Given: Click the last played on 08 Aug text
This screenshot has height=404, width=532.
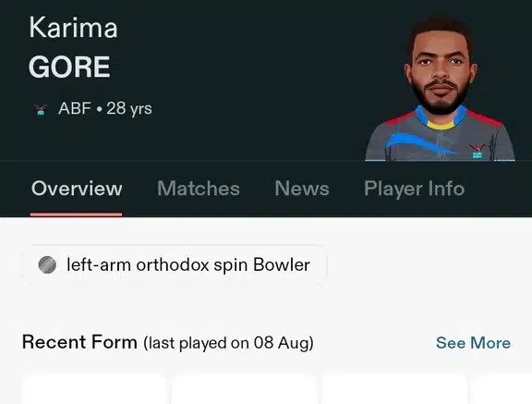Looking at the screenshot, I should tap(228, 343).
